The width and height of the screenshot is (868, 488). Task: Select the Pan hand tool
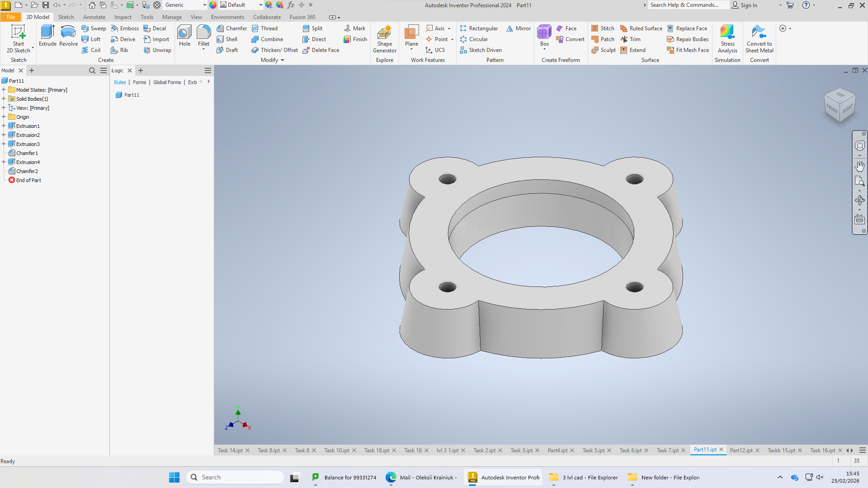click(x=859, y=166)
